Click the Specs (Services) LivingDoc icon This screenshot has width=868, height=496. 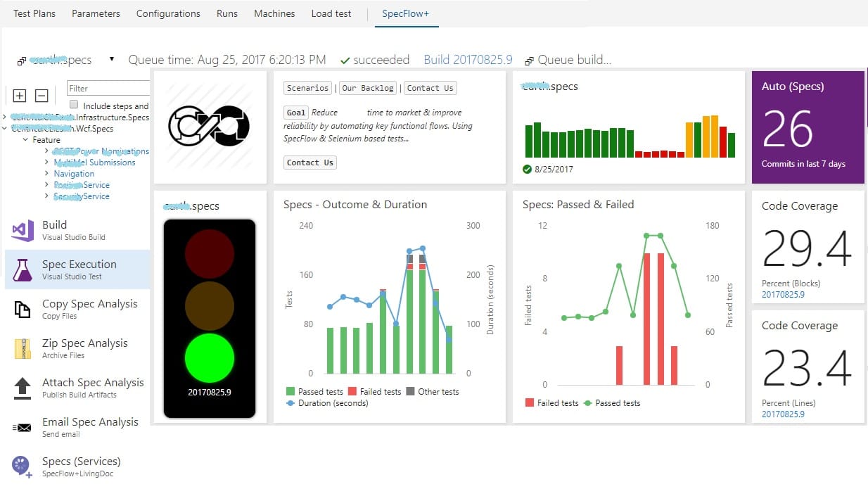pyautogui.click(x=22, y=467)
